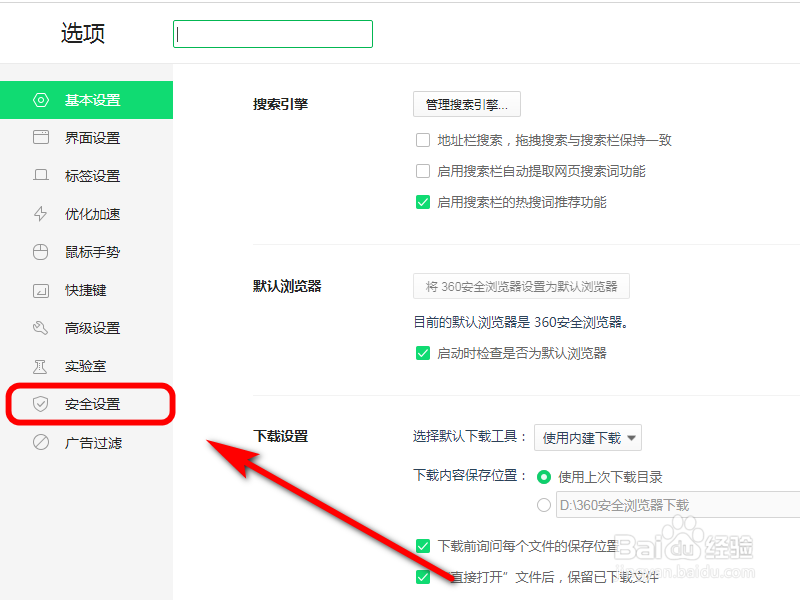
Task: Open the 界面设置 section
Action: [86, 138]
